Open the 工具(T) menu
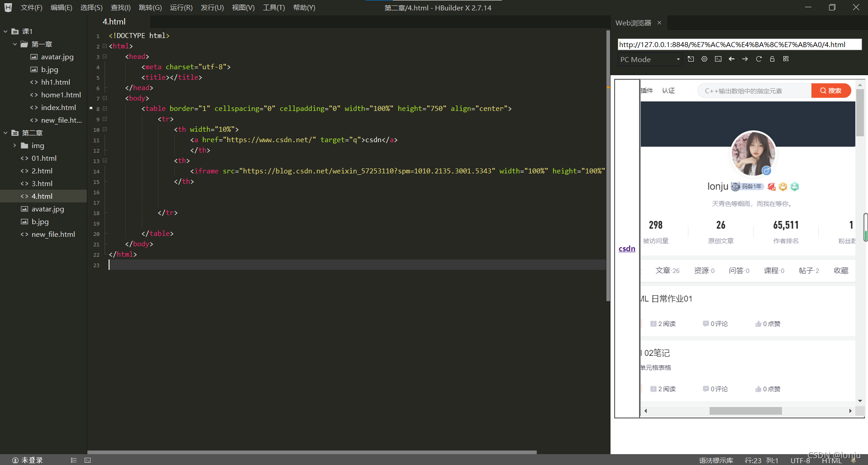This screenshot has height=465, width=868. click(x=274, y=8)
